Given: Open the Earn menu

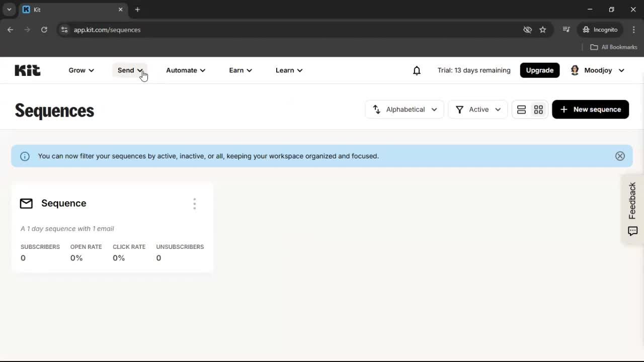Looking at the screenshot, I should [x=240, y=70].
